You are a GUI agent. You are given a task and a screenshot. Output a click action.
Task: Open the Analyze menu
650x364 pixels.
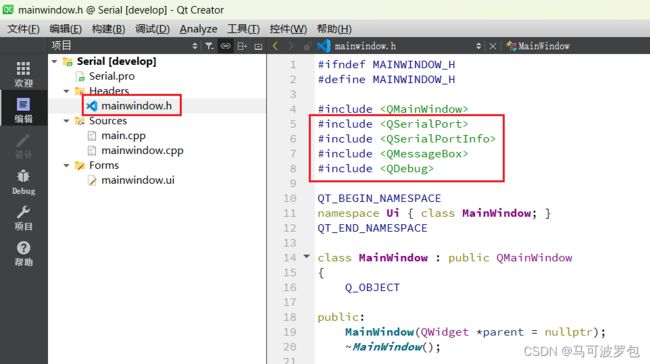tap(198, 29)
